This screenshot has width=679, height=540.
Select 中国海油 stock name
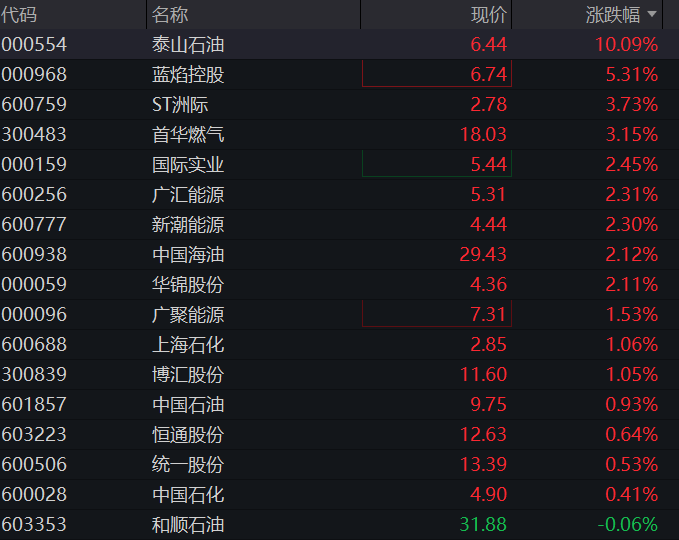pos(188,254)
